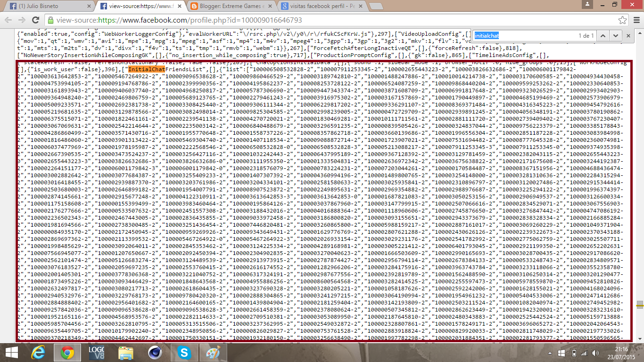This screenshot has height=362, width=644.
Task: Jump to the next find match
Action: click(615, 36)
